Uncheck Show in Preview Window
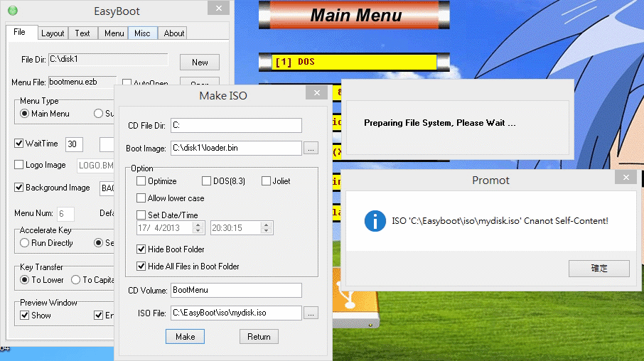Viewport: 644px width, 361px height. (x=25, y=316)
